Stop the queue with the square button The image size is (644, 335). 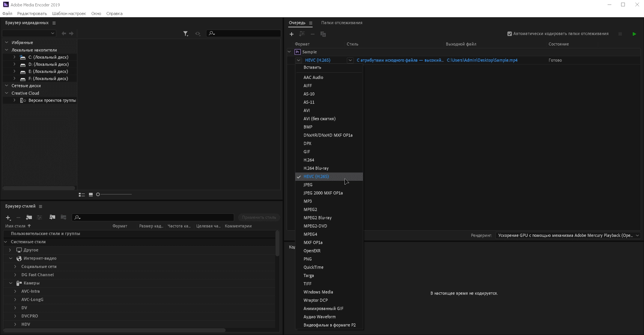(x=620, y=34)
